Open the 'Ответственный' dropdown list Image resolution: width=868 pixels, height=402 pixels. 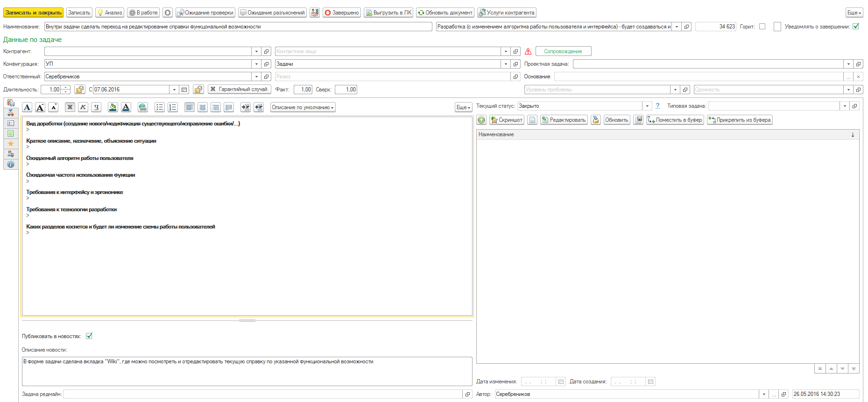[256, 76]
